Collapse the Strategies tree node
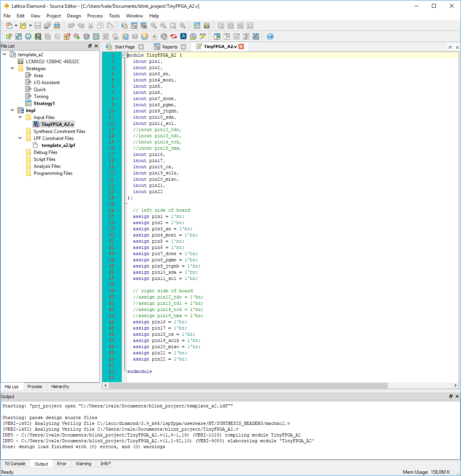This screenshot has width=461, height=476. tap(12, 68)
